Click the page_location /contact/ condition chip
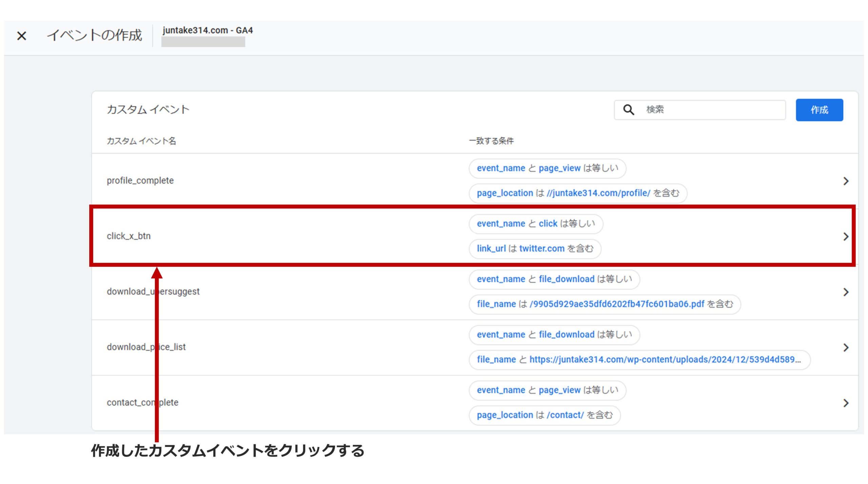The image size is (868, 484). point(544,415)
